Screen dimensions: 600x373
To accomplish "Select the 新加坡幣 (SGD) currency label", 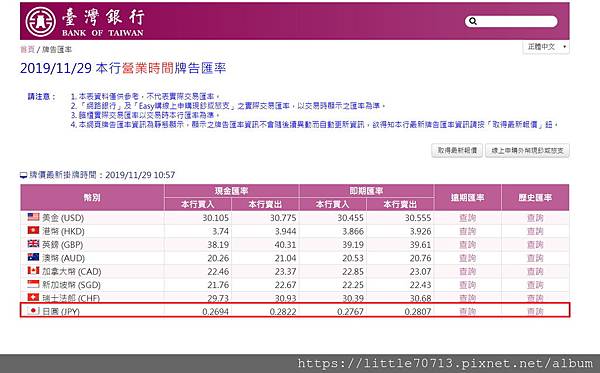I will click(x=71, y=285).
